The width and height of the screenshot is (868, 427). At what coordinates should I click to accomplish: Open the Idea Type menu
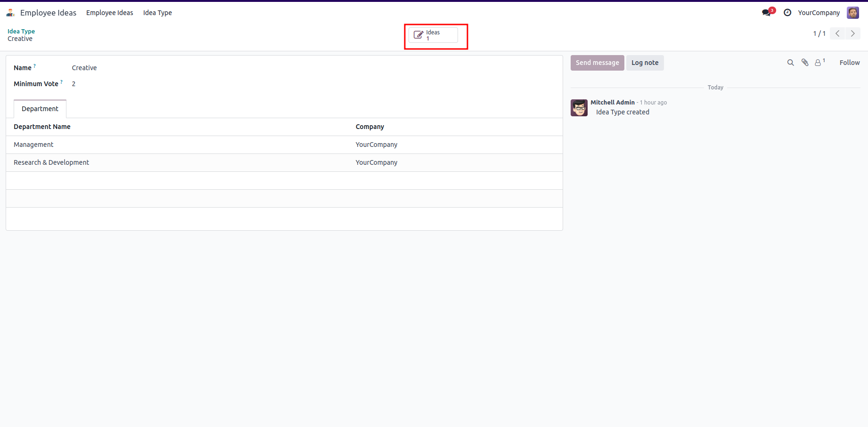pyautogui.click(x=157, y=13)
